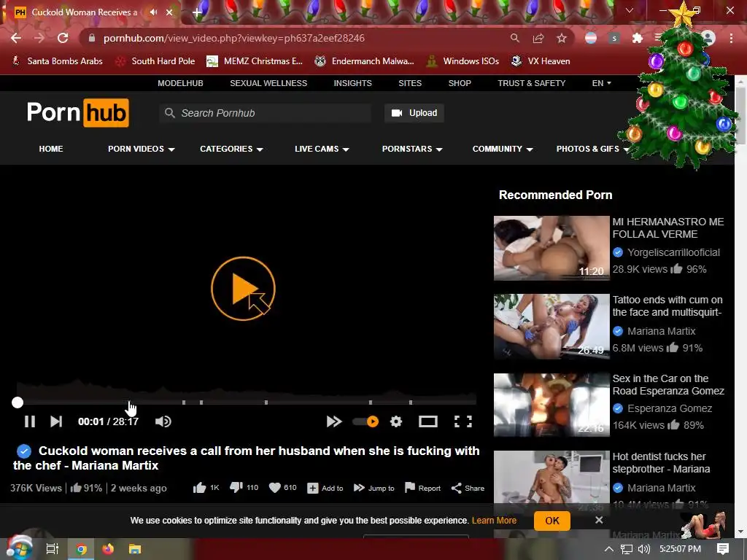Show hidden system tray icons

point(608,548)
